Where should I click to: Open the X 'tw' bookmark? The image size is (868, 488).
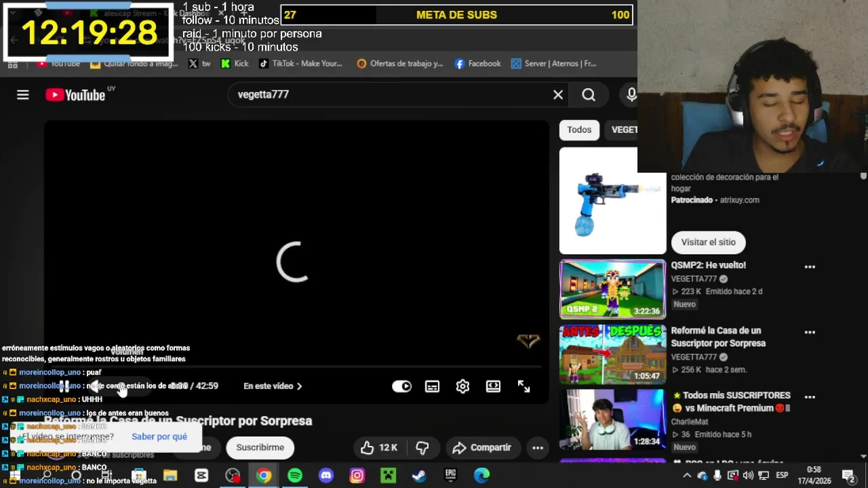point(199,64)
